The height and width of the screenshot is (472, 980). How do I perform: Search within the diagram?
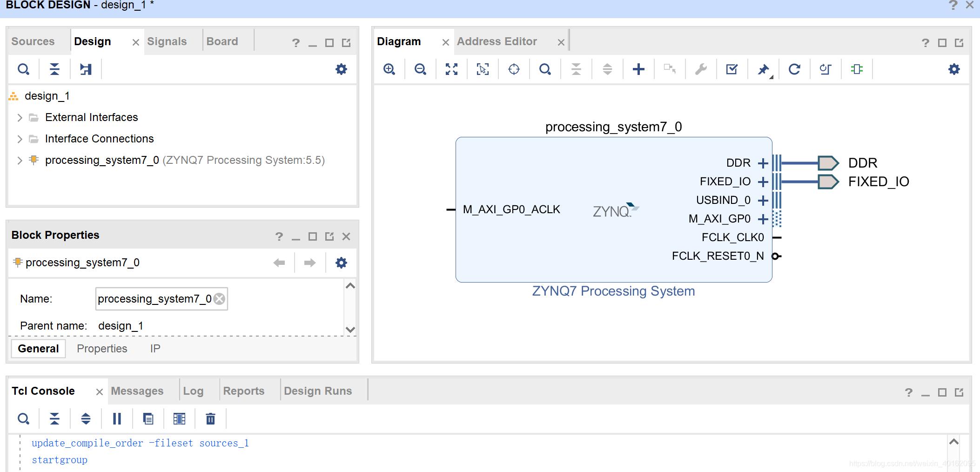[545, 69]
